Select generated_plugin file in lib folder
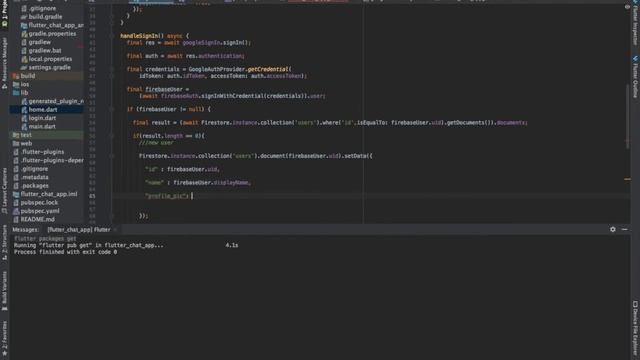 [x=56, y=101]
